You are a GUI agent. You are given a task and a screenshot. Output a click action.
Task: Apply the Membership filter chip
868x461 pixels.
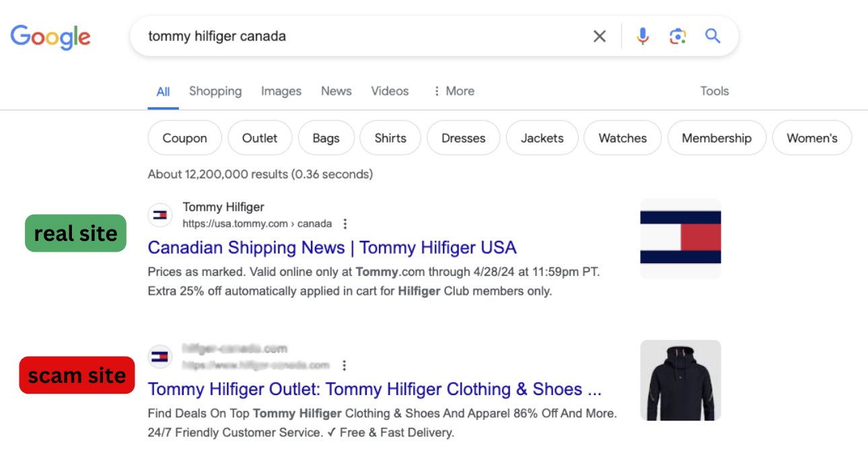[717, 138]
